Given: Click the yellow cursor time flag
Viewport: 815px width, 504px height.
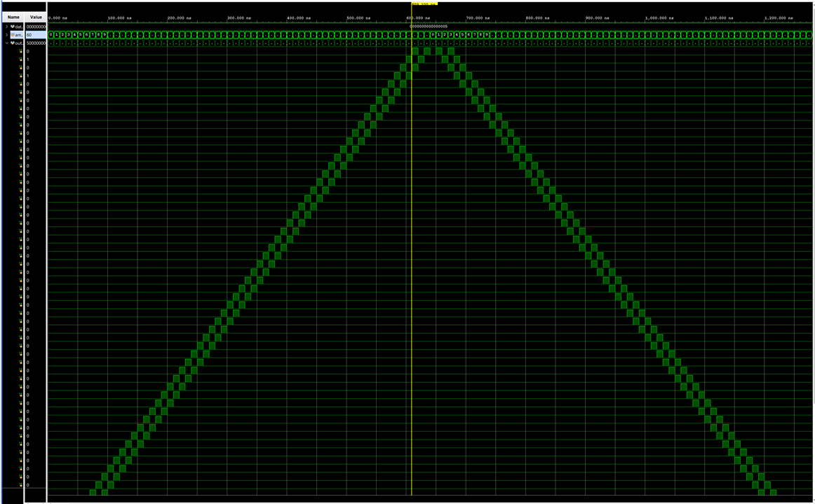Looking at the screenshot, I should point(424,4).
